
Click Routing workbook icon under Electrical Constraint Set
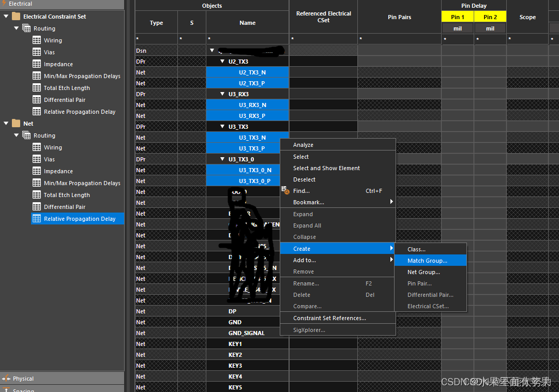click(x=26, y=28)
